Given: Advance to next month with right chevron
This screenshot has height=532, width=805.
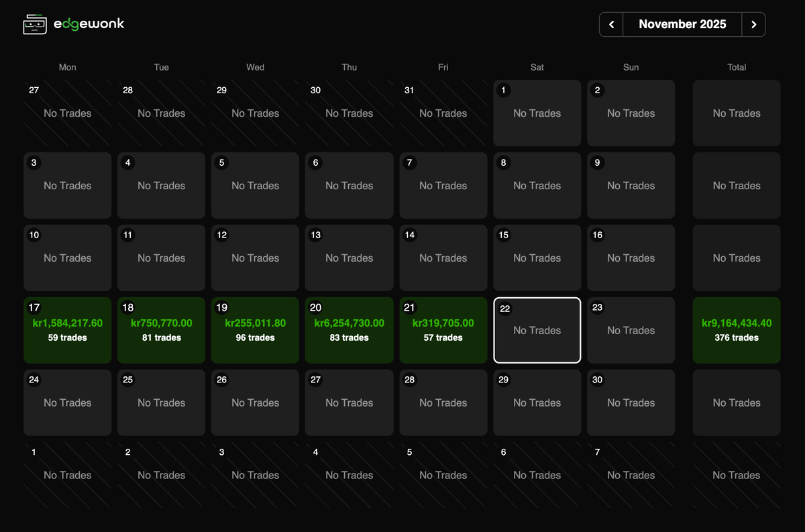Looking at the screenshot, I should coord(753,25).
